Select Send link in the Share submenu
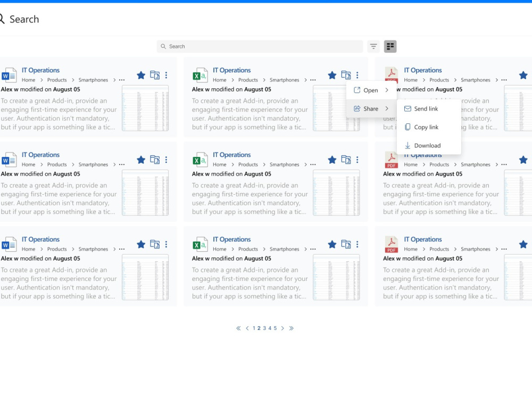532x399 pixels. pos(429,109)
